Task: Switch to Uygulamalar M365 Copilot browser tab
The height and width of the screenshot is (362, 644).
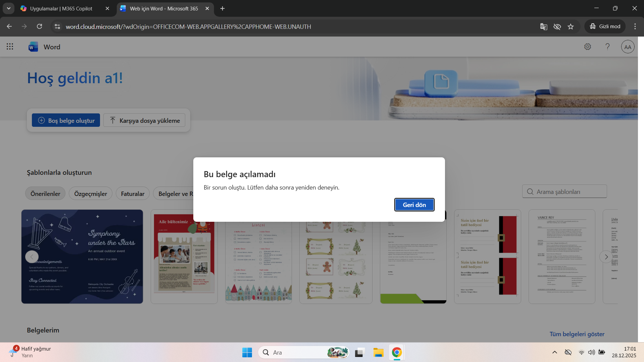Action: (61, 8)
